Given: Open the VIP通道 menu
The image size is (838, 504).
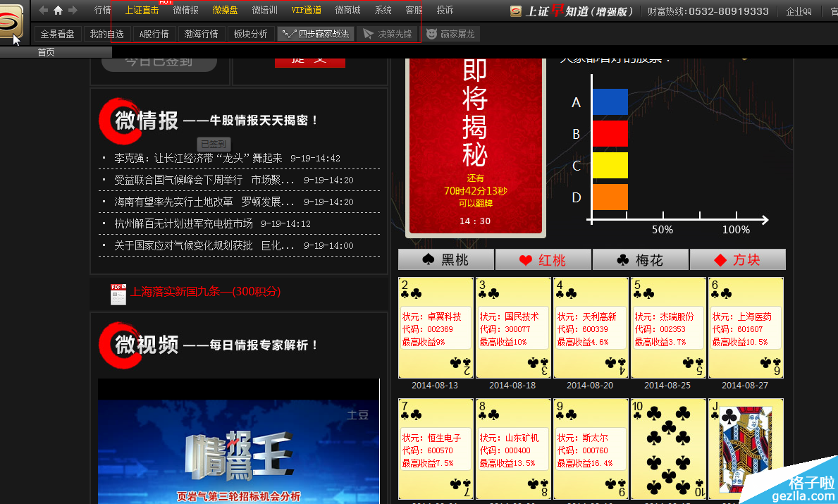Looking at the screenshot, I should click(x=306, y=11).
